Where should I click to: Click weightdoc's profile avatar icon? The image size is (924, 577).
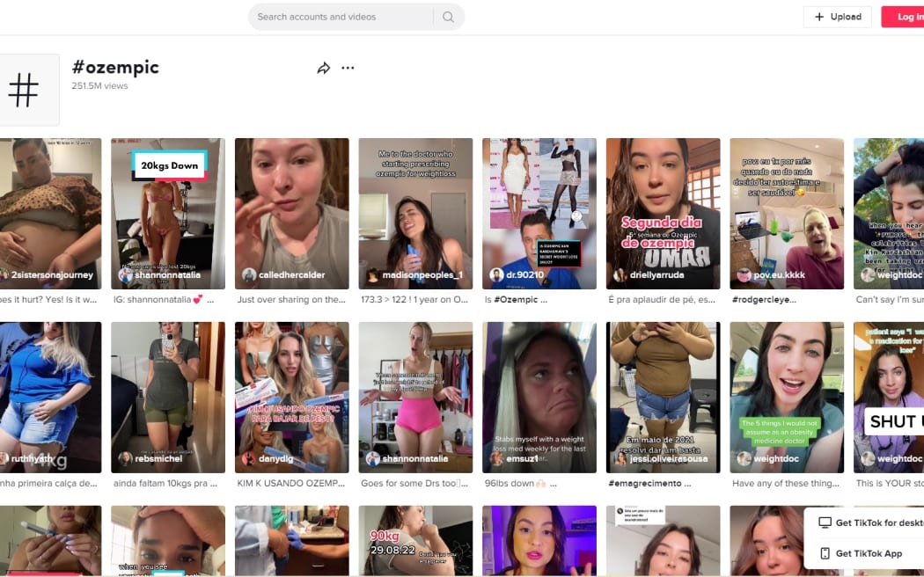click(x=867, y=274)
